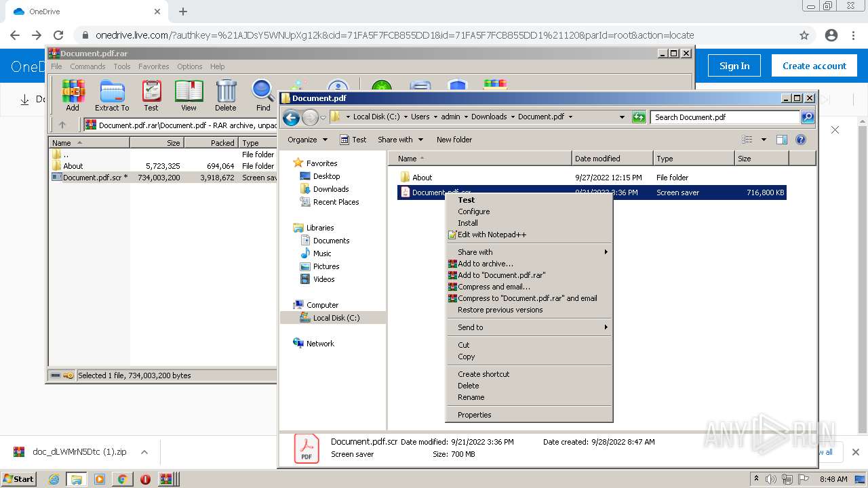This screenshot has width=868, height=488.
Task: Choose Delete in the context menu
Action: (529, 386)
